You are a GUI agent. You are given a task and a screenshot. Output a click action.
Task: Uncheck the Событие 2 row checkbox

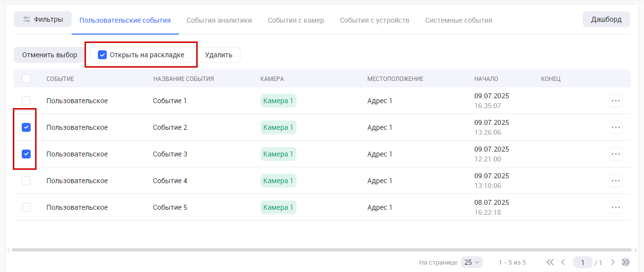point(26,127)
